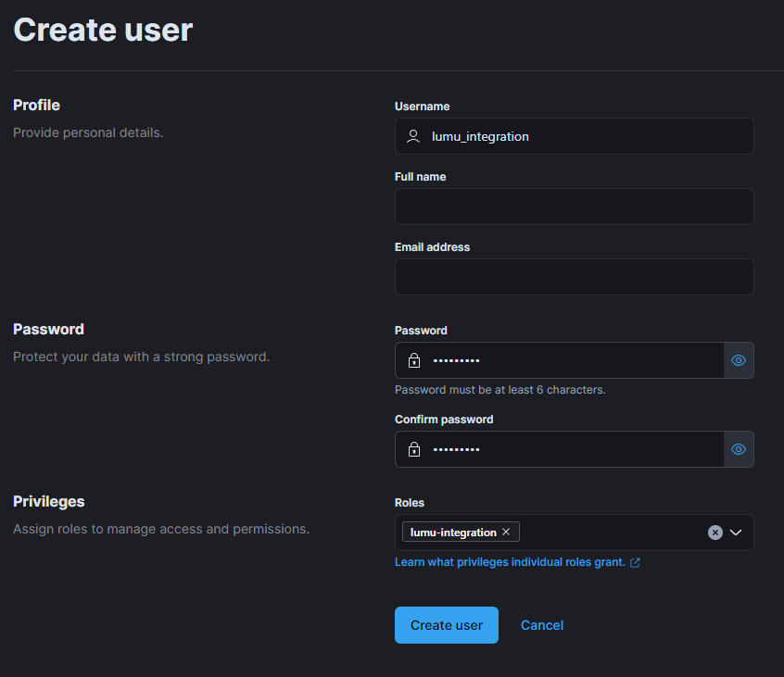Image resolution: width=784 pixels, height=677 pixels.
Task: Click into the Full name field
Action: [574, 207]
